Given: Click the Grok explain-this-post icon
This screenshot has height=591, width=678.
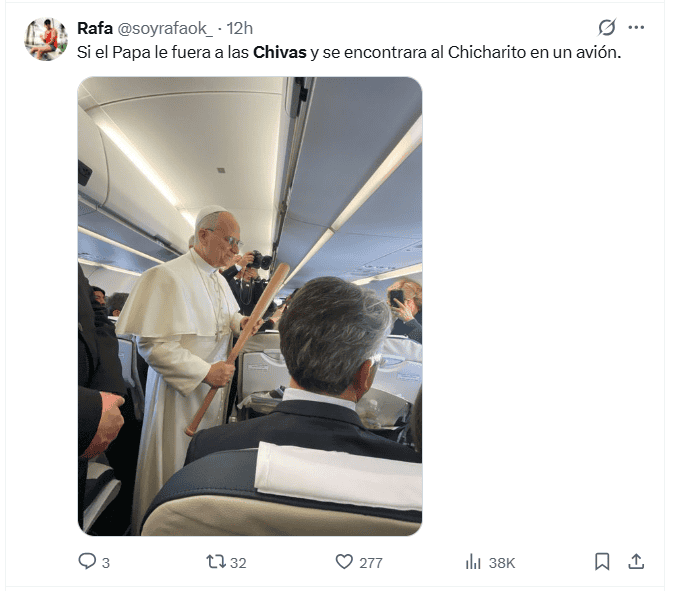Looking at the screenshot, I should click(607, 27).
